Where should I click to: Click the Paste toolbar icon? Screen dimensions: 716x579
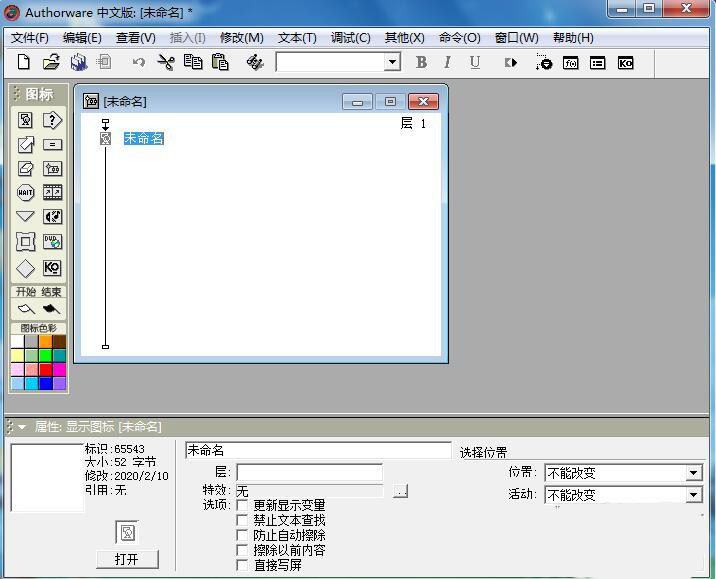[x=220, y=62]
